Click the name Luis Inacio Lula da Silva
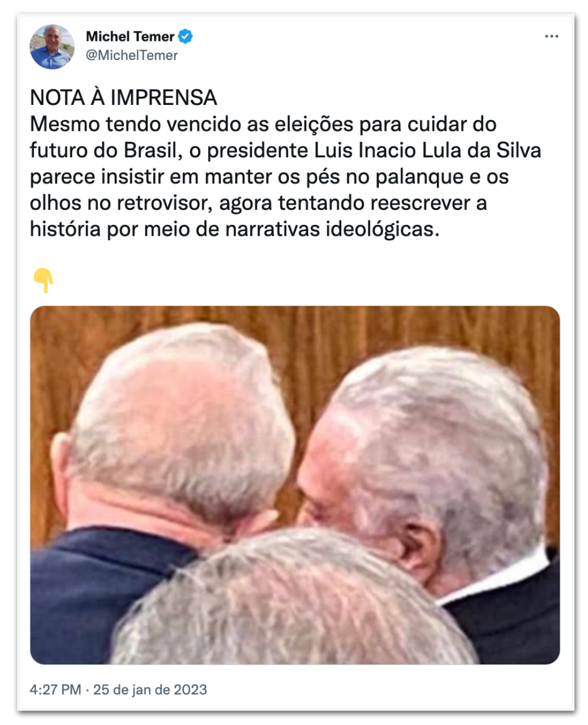588x725 pixels. click(428, 150)
